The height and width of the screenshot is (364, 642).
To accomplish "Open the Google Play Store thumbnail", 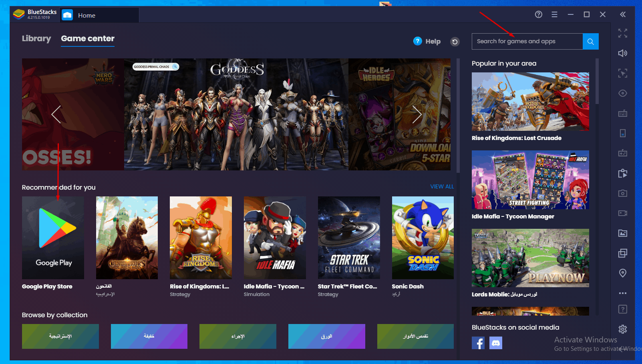I will point(53,238).
